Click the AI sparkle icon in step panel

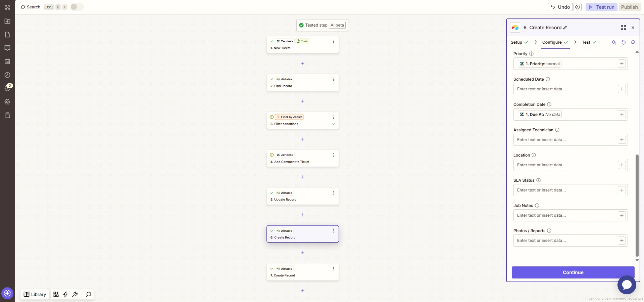click(614, 42)
